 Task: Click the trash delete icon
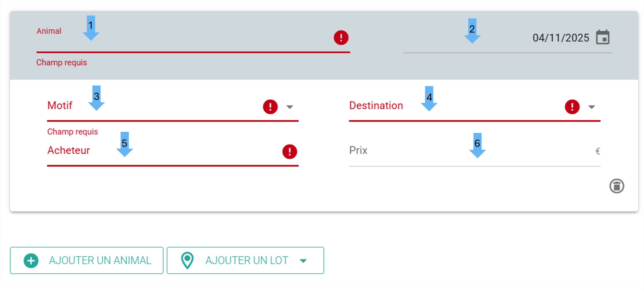coord(617,186)
